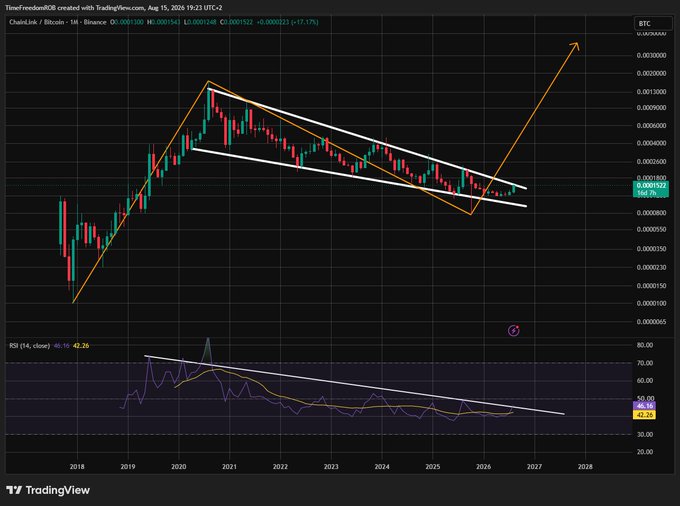Viewport: 680px width, 506px height.
Task: Click the 0.0030000 price axis tick
Action: pos(651,55)
